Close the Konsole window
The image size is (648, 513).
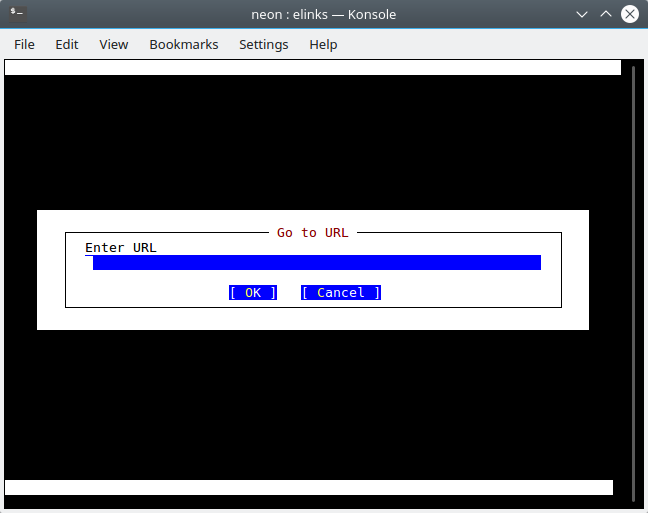coord(630,14)
